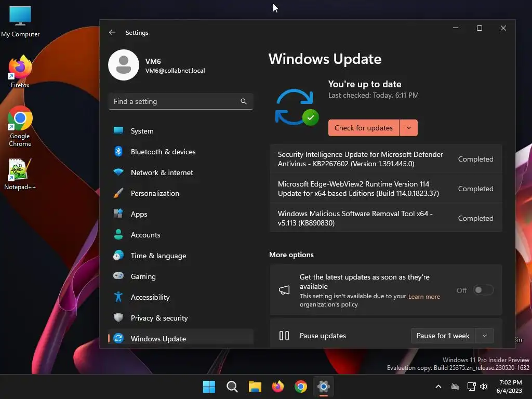
Task: Click the back arrow in Settings title bar
Action: (x=112, y=32)
